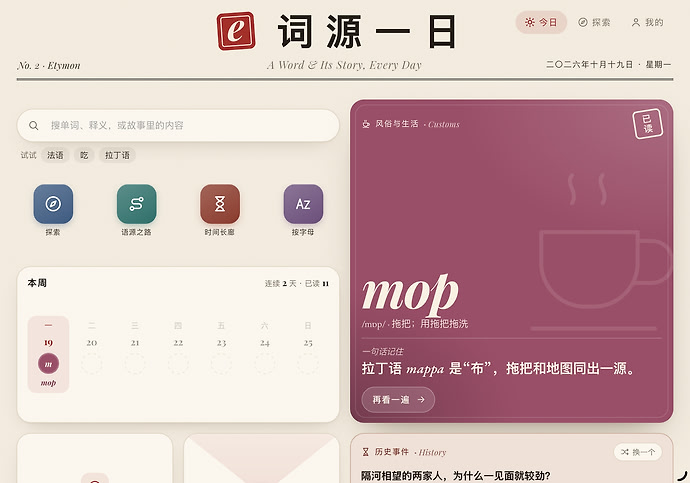Select day 22 in the week calendar

click(178, 348)
